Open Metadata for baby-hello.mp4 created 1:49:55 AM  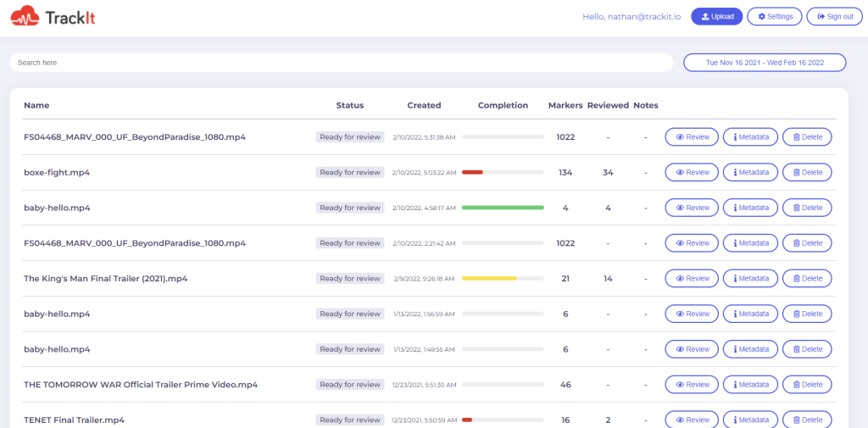(750, 349)
